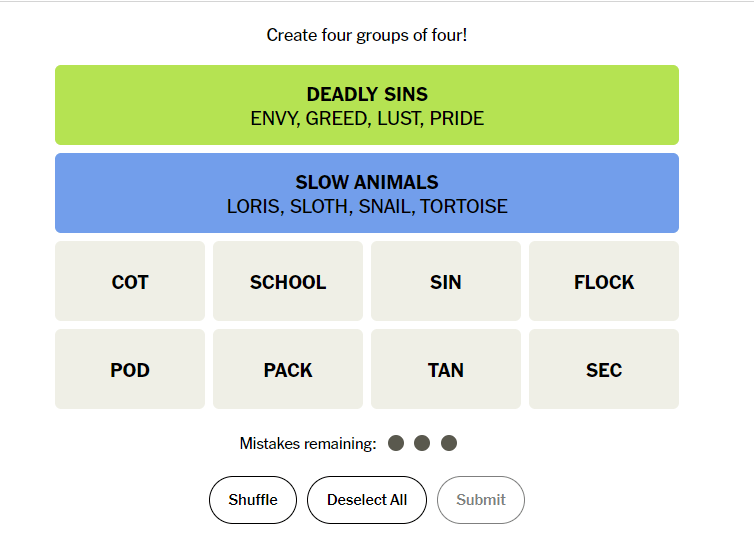This screenshot has width=754, height=553.
Task: Choose the POD word tile
Action: tap(130, 370)
